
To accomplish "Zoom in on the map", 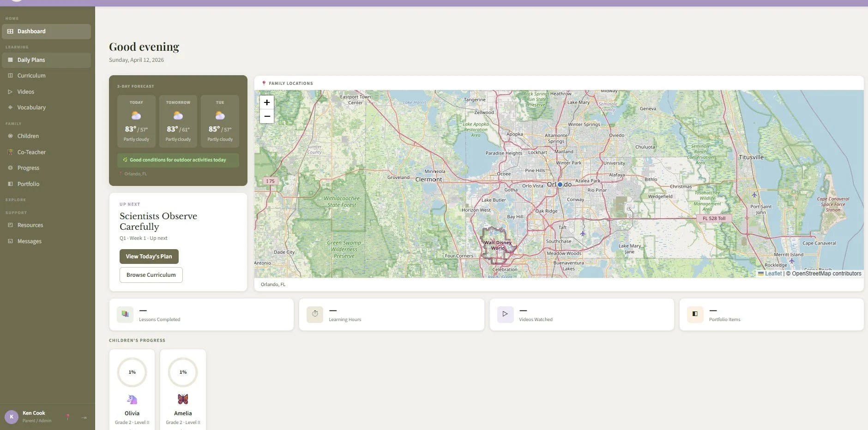I will coord(267,102).
